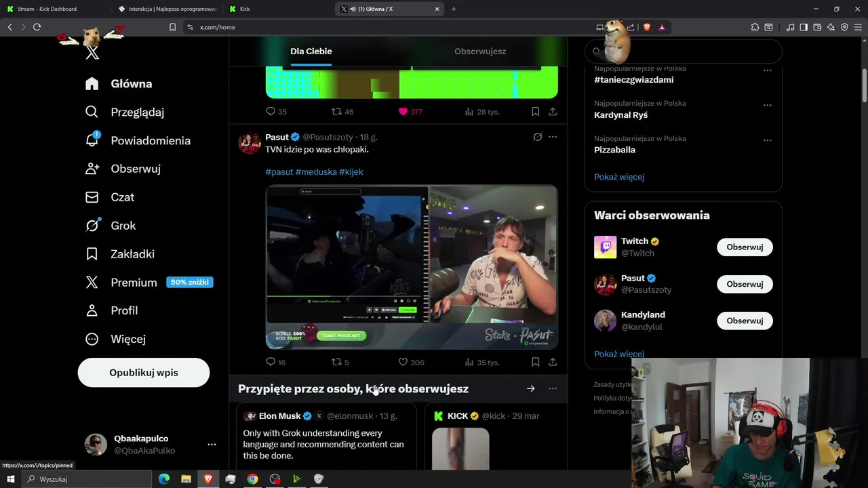Click the repost icon on Pasut's post
The height and width of the screenshot is (488, 868).
(336, 362)
